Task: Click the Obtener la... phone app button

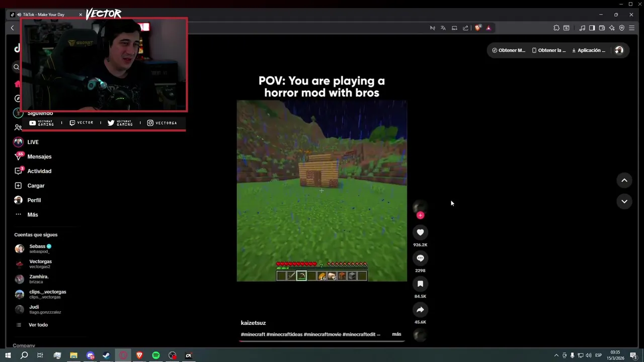Action: 549,50
